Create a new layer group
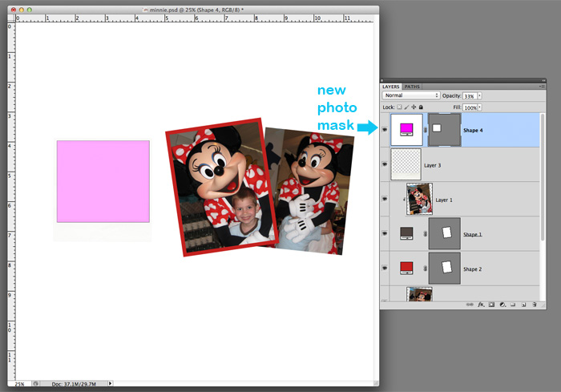 513,305
